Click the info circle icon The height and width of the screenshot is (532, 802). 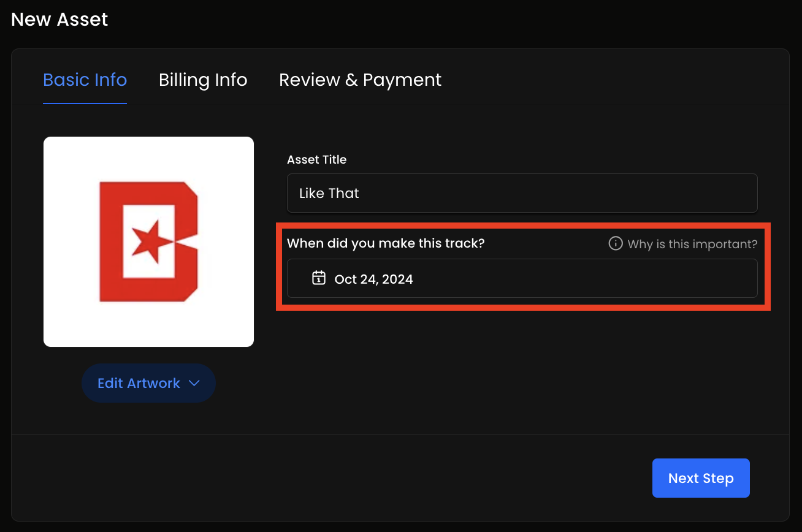pyautogui.click(x=615, y=243)
